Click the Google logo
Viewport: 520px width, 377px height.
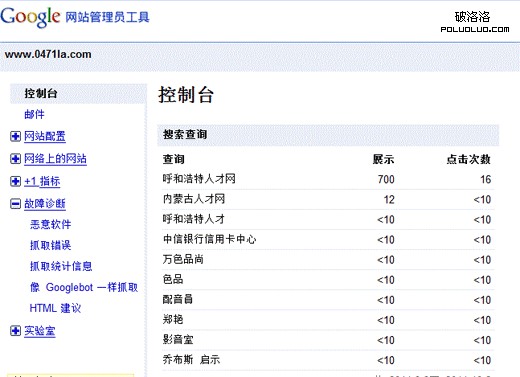click(30, 17)
